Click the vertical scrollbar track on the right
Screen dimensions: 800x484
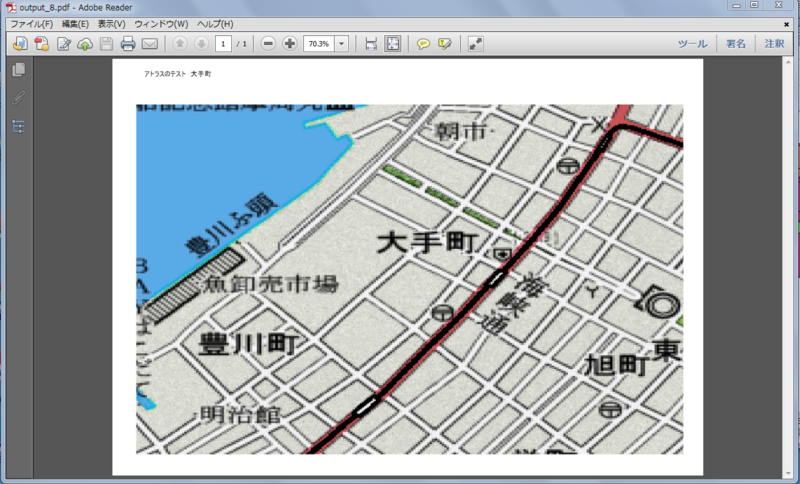(786, 268)
